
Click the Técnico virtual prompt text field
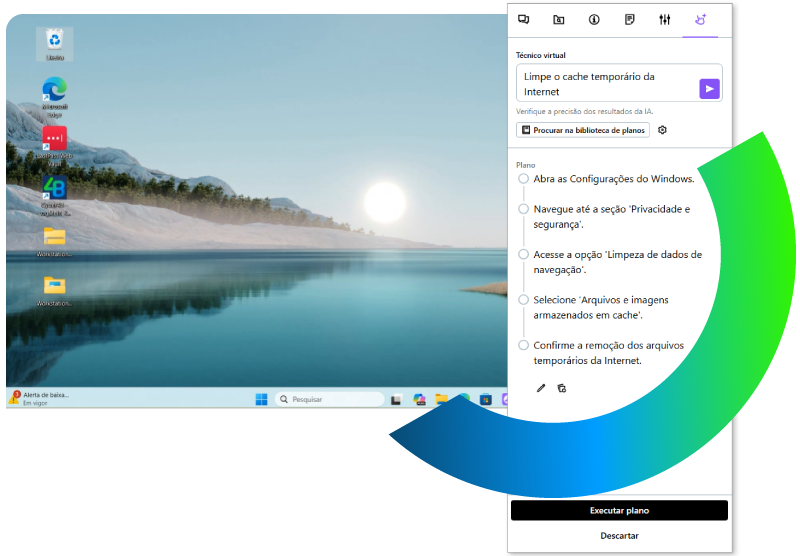pos(605,84)
